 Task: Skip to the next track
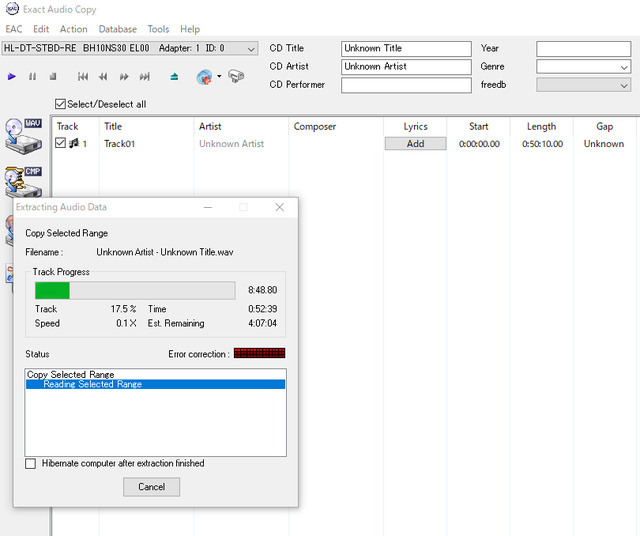pyautogui.click(x=144, y=76)
